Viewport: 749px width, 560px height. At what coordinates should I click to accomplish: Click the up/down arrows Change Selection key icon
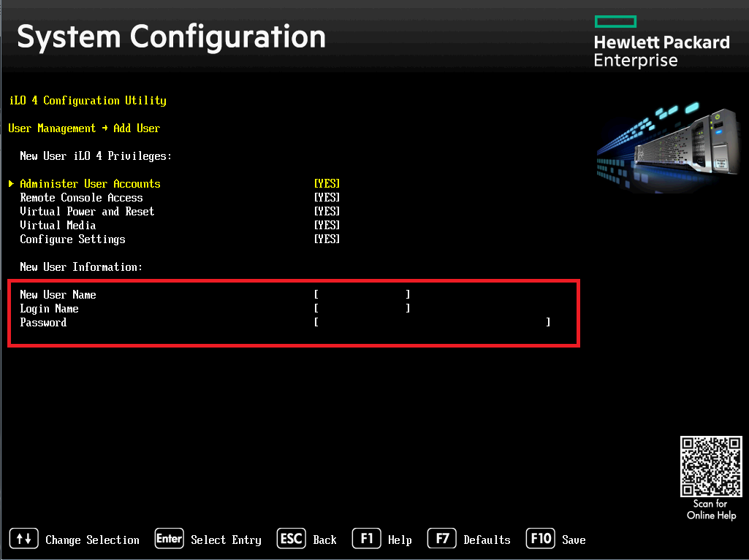pos(24,539)
